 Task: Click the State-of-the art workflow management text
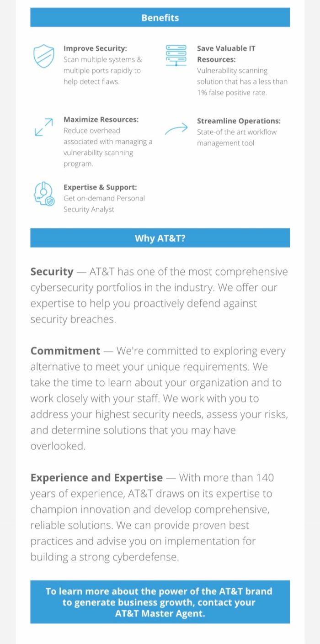pyautogui.click(x=237, y=137)
